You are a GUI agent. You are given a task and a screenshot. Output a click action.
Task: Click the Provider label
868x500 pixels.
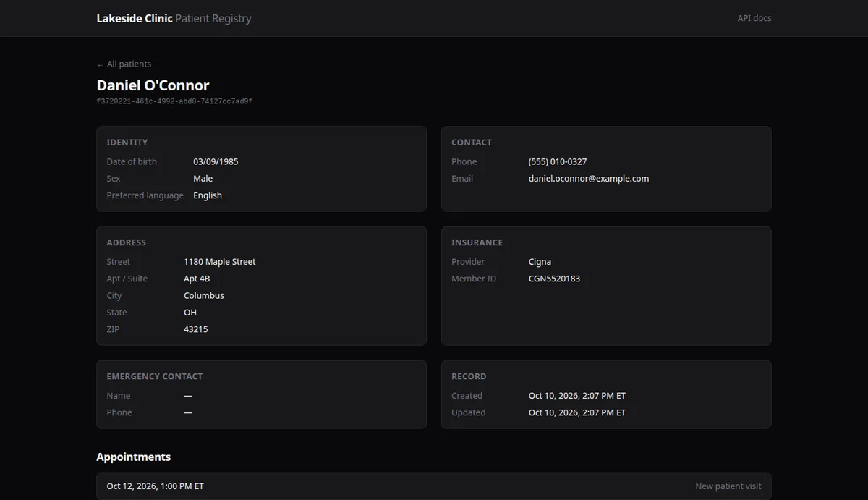point(468,262)
